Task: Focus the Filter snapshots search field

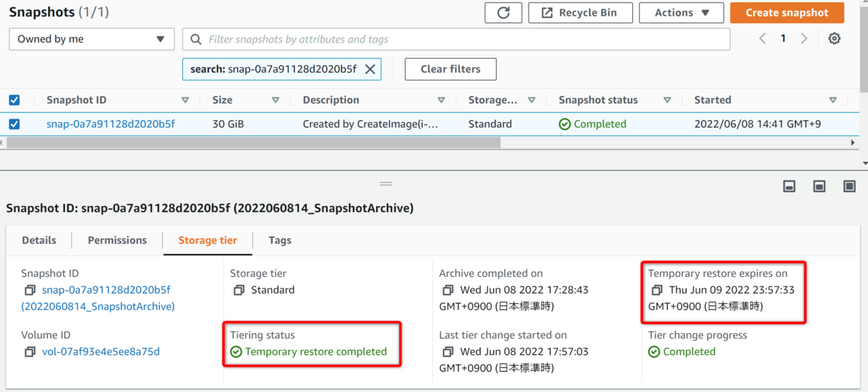Action: click(456, 39)
